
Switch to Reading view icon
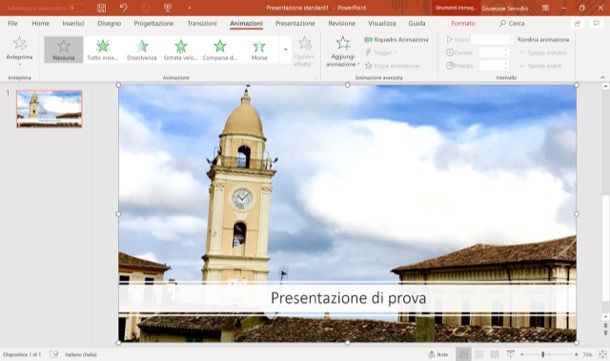pyautogui.click(x=494, y=354)
